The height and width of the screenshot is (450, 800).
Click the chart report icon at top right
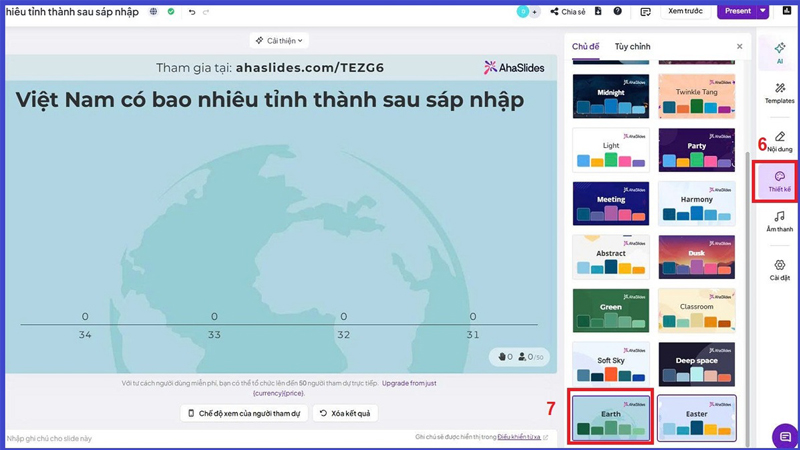[787, 11]
